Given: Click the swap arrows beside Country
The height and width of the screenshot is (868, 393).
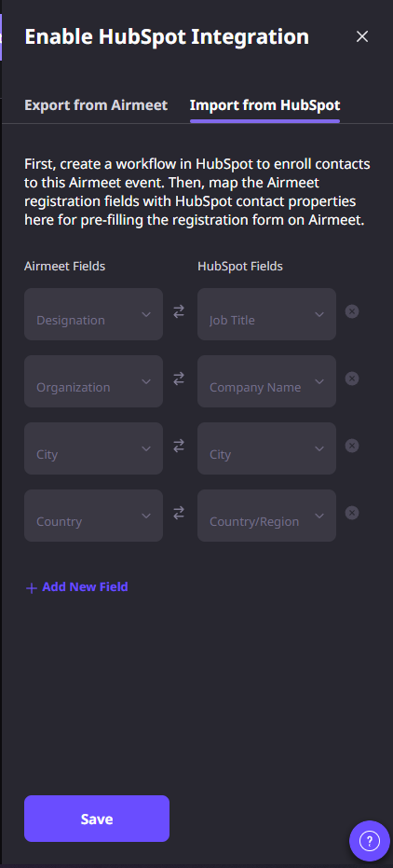Looking at the screenshot, I should coord(179,514).
